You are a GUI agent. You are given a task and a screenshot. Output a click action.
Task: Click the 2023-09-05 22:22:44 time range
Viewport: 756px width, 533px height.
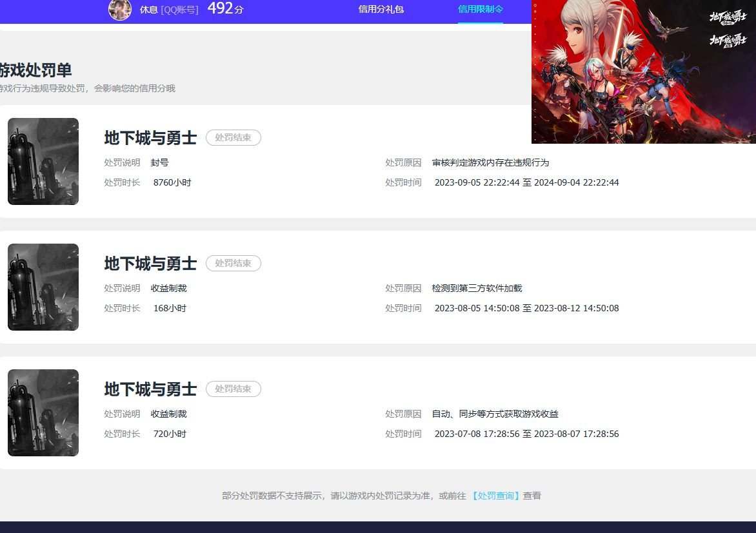[526, 182]
